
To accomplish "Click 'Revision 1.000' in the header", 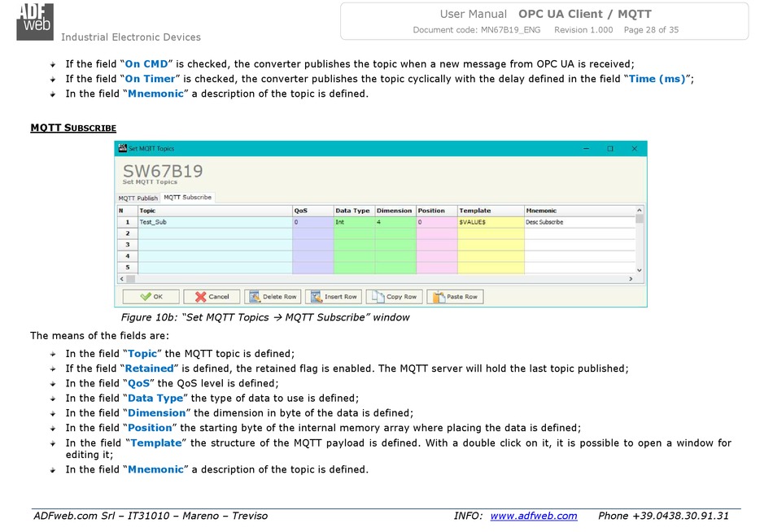I will click(x=583, y=29).
